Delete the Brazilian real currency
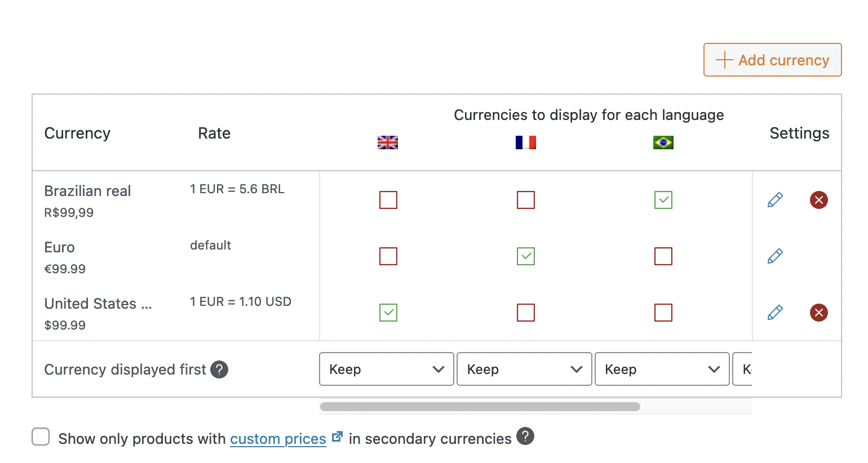The height and width of the screenshot is (463, 868). (x=818, y=200)
